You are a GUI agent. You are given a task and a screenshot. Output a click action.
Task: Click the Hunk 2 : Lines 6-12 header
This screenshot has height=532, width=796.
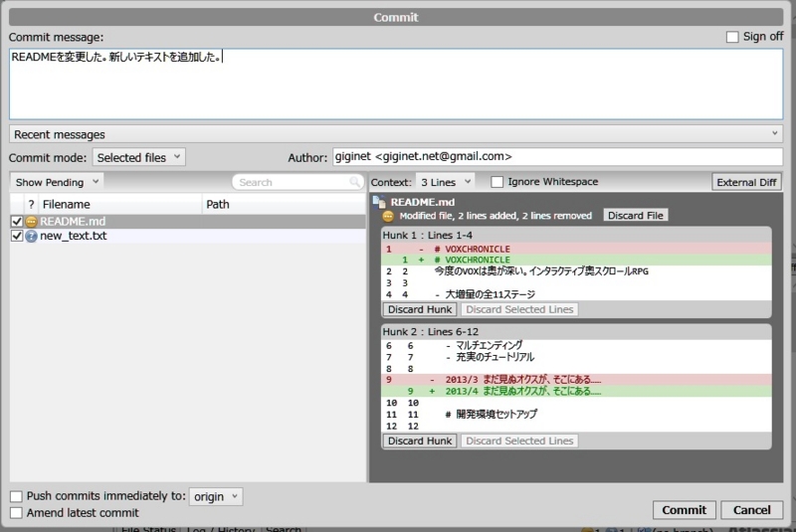(x=576, y=332)
